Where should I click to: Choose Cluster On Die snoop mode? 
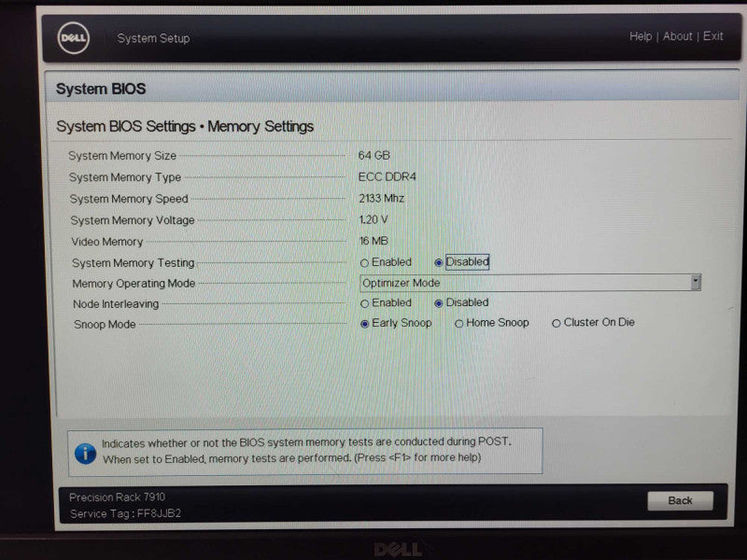[556, 323]
